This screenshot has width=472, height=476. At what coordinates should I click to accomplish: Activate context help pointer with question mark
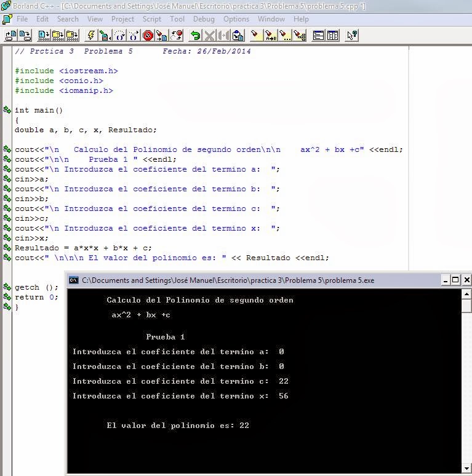click(352, 36)
